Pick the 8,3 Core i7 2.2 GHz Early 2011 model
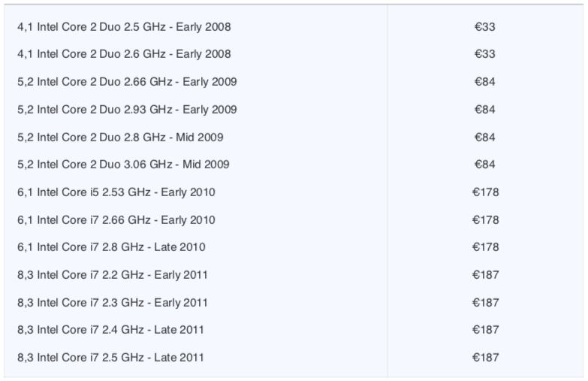 (x=113, y=275)
